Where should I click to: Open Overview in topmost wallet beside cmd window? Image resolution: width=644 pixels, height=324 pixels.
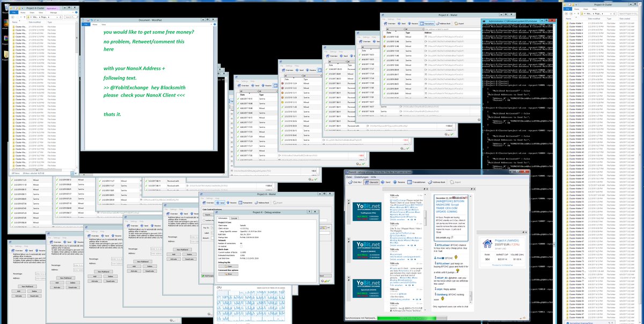click(390, 24)
